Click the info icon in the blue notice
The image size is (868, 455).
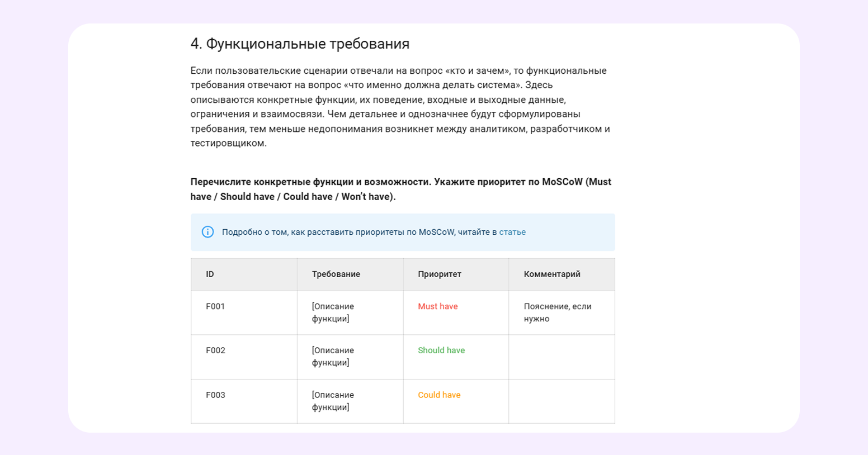point(207,232)
